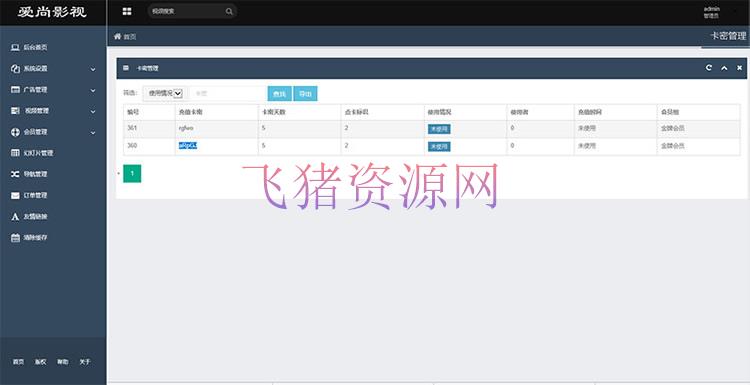The width and height of the screenshot is (750, 385).
Task: Go to page 1 in the pagination
Action: coord(132,174)
